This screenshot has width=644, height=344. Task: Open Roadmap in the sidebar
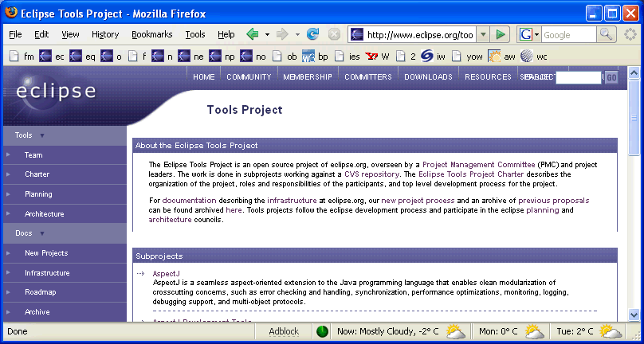point(40,292)
